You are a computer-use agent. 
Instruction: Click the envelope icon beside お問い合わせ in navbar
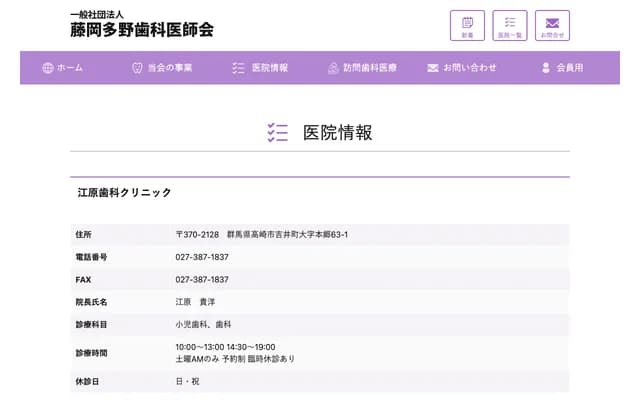coord(433,68)
